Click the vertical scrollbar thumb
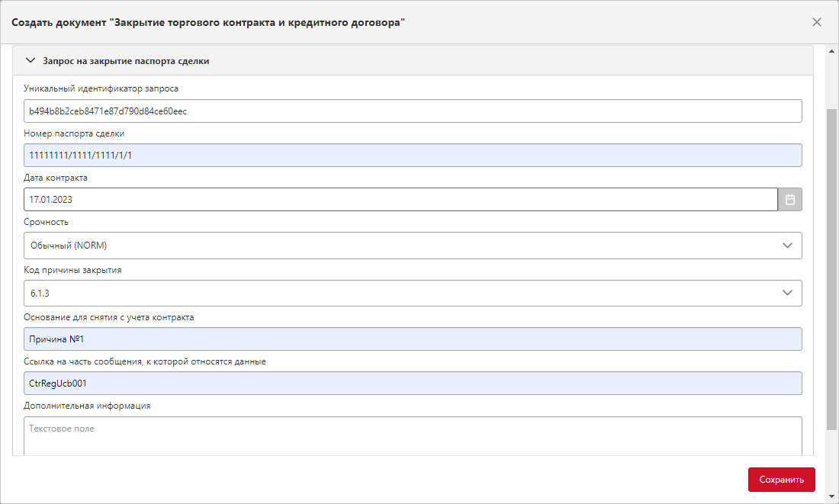The image size is (839, 504). [831, 269]
